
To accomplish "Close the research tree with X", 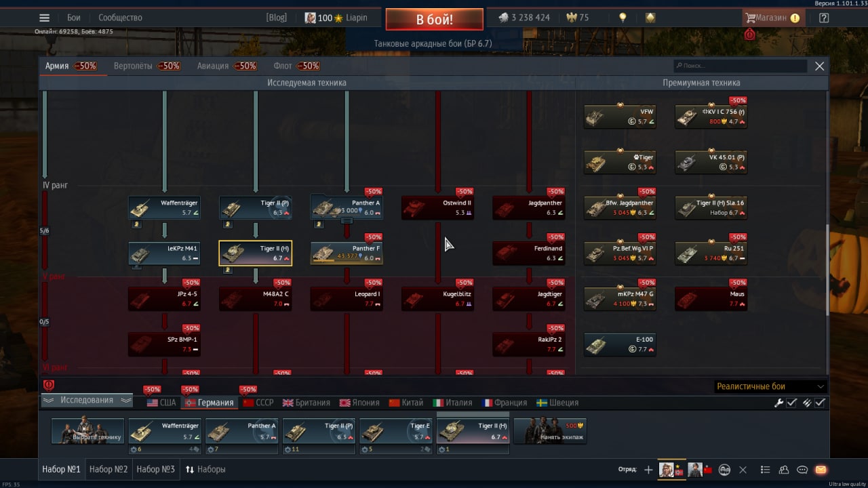I will pyautogui.click(x=819, y=66).
